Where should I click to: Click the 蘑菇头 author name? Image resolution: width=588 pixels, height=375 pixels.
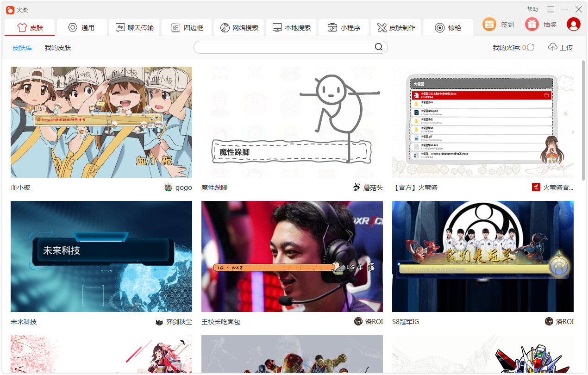(373, 188)
